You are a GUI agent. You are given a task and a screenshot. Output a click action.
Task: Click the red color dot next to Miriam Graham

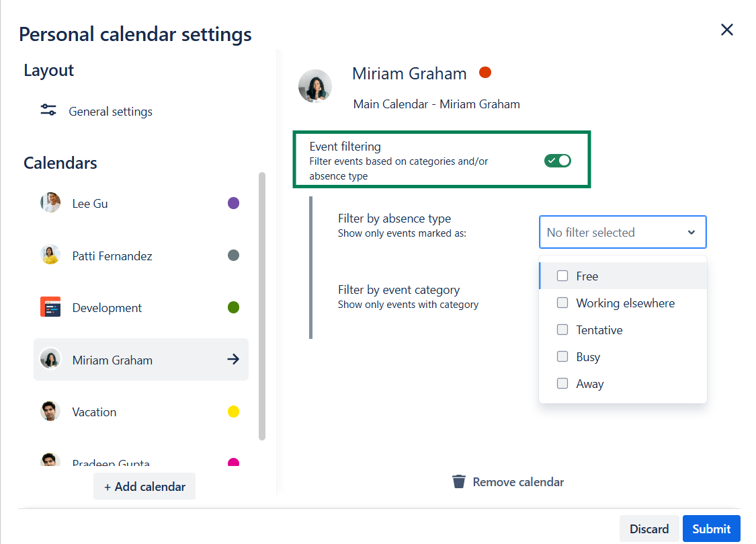click(485, 73)
